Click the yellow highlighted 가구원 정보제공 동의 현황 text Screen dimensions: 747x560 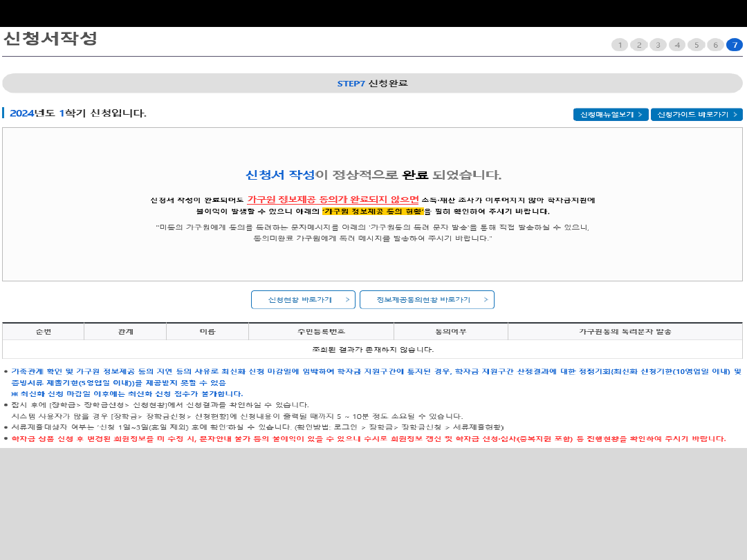(373, 212)
